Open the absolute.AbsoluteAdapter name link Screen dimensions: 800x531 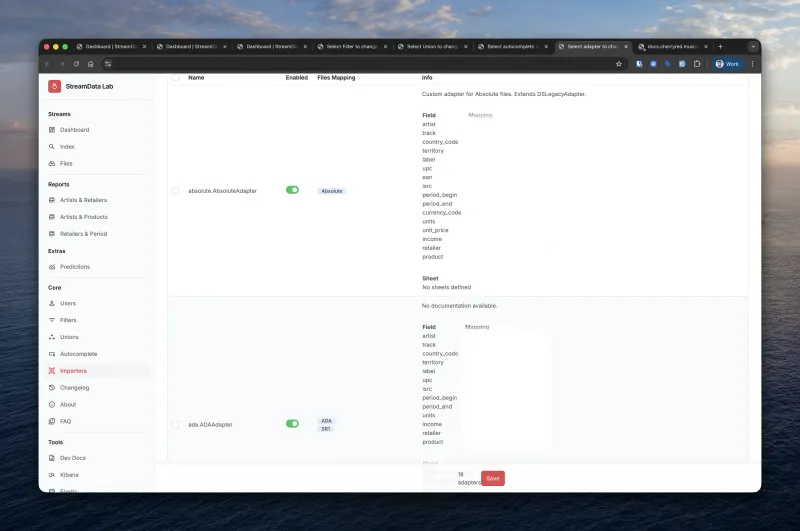[x=222, y=191]
